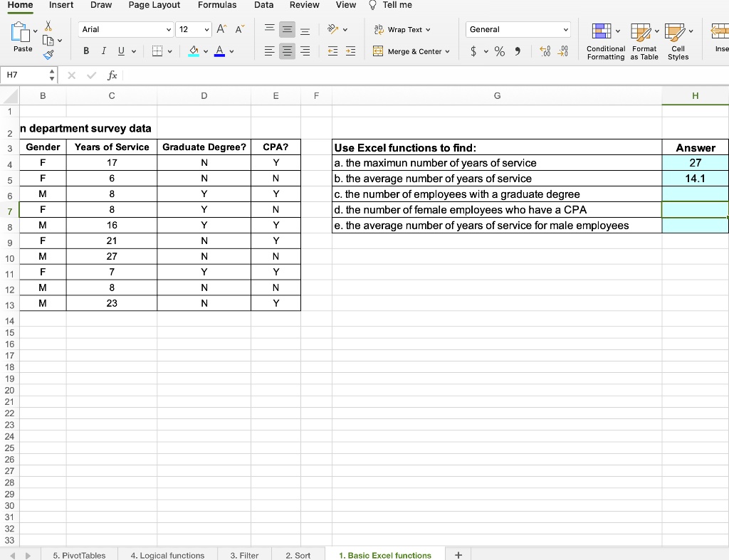Switch to the 4. Logical functions sheet

click(x=167, y=555)
